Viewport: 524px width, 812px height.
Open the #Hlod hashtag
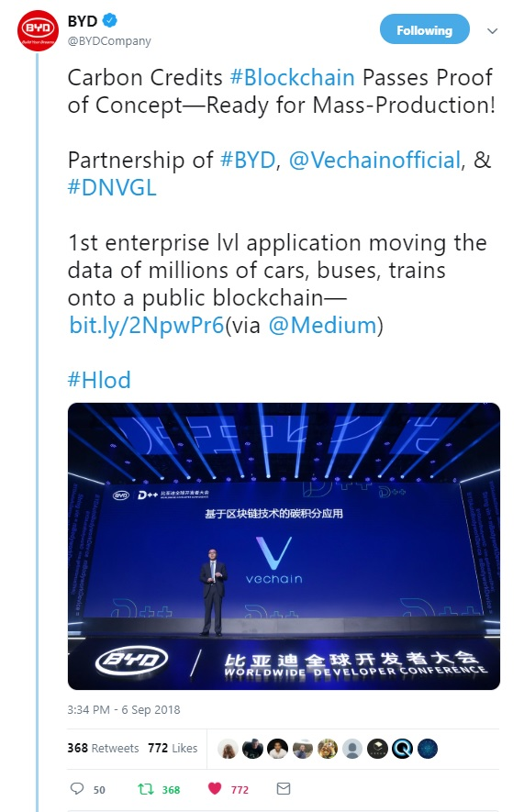(x=99, y=380)
